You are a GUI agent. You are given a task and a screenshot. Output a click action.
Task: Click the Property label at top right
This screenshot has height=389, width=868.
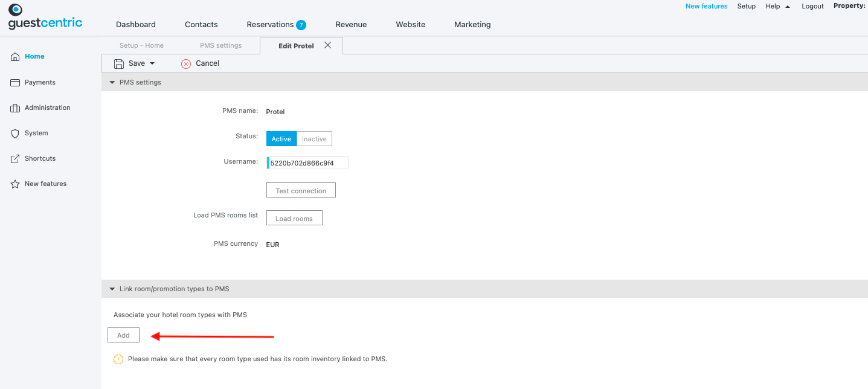849,5
